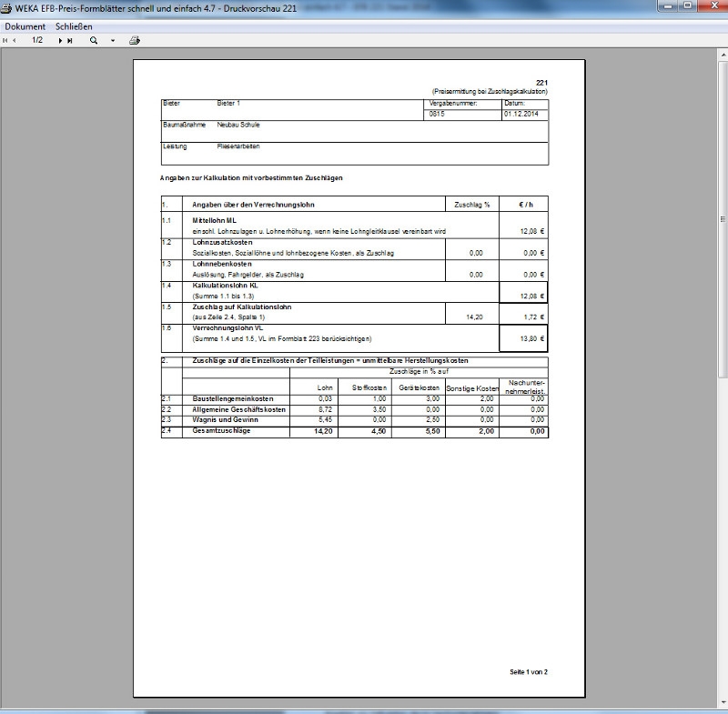The height and width of the screenshot is (714, 728).
Task: Click Neubau Schule text
Action: (238, 125)
